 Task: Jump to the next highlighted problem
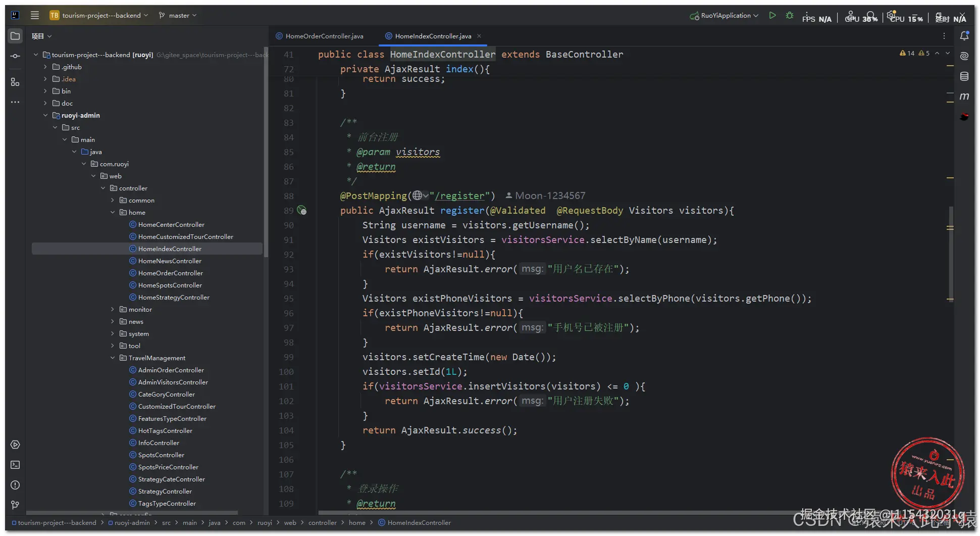pyautogui.click(x=948, y=53)
